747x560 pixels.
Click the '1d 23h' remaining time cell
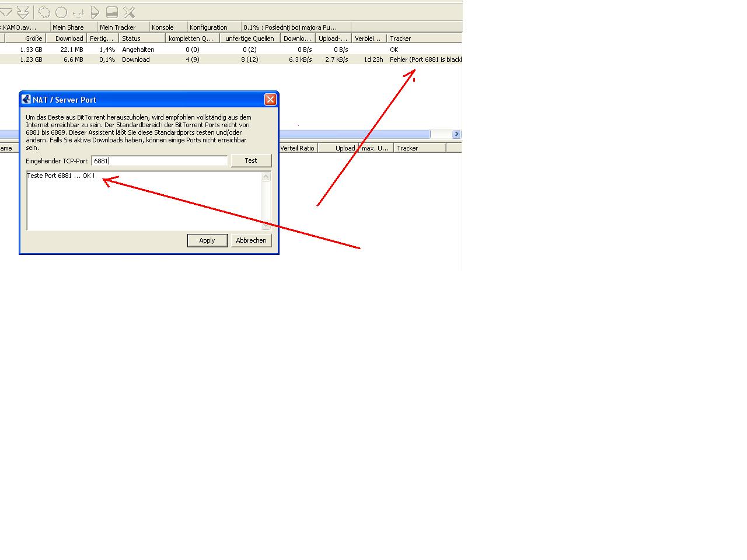click(373, 60)
